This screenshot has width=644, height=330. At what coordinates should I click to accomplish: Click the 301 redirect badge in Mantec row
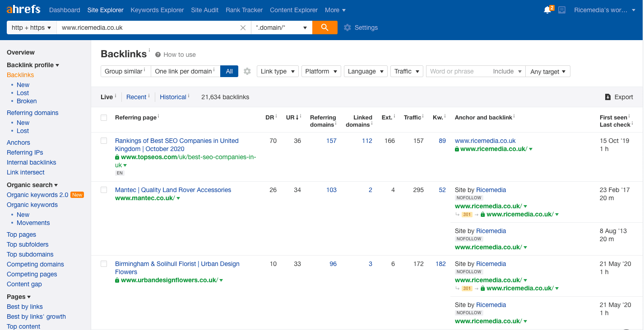467,215
